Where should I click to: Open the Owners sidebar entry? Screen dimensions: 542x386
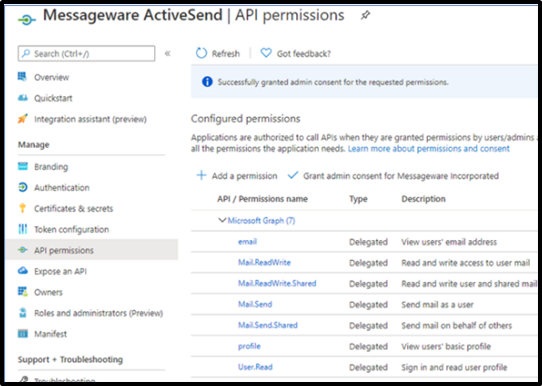coord(48,292)
